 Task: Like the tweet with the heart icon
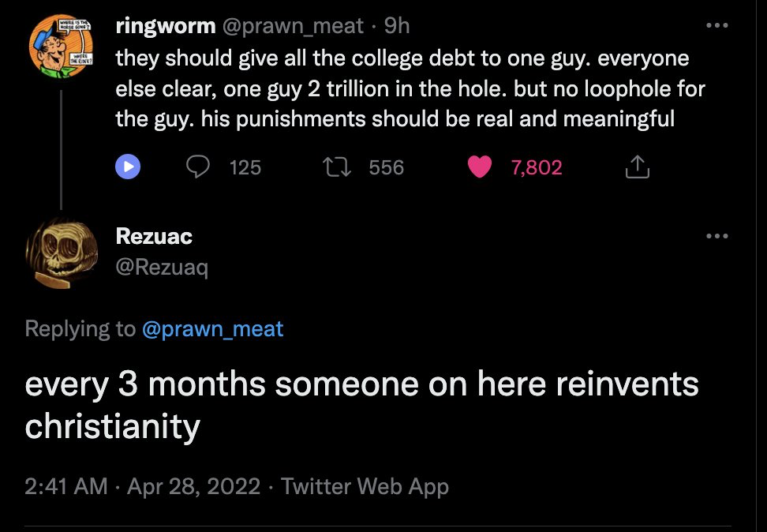480,167
